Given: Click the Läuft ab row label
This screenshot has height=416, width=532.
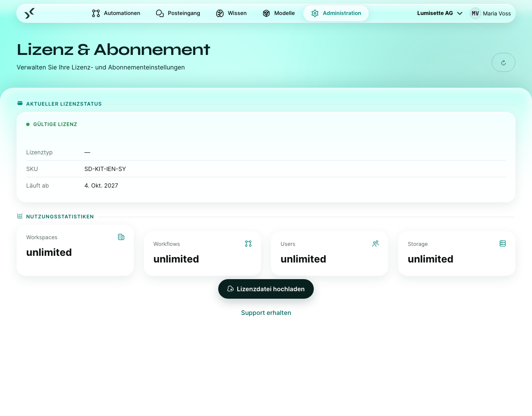Looking at the screenshot, I should 37,186.
